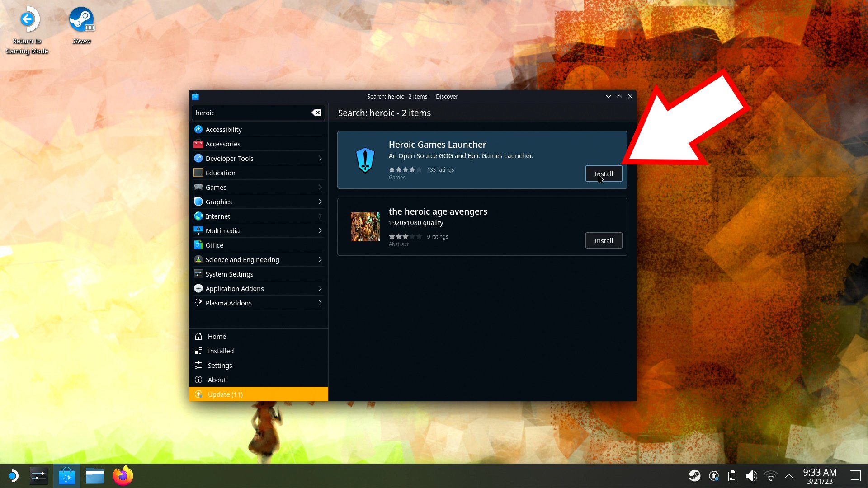
Task: Expand the Games category arrow
Action: tap(320, 187)
